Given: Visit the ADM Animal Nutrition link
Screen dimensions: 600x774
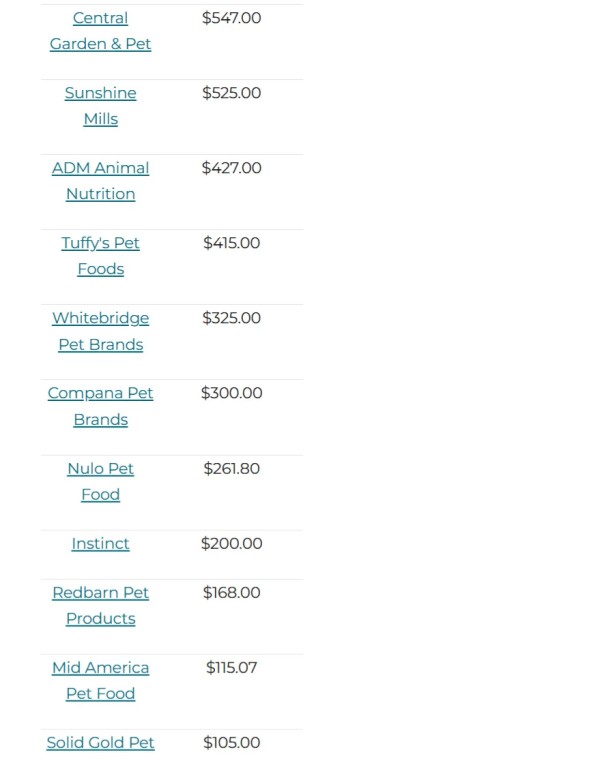Looking at the screenshot, I should (100, 181).
